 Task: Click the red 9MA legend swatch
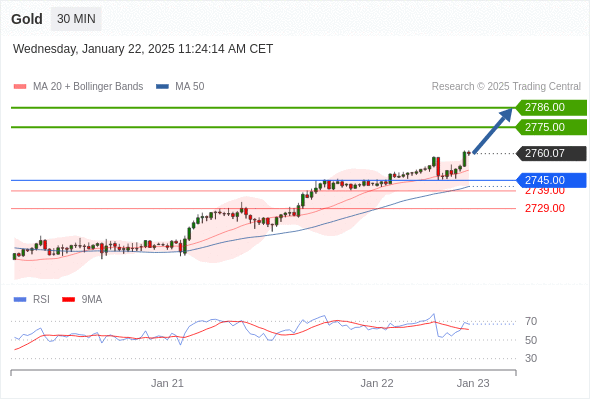(68, 300)
